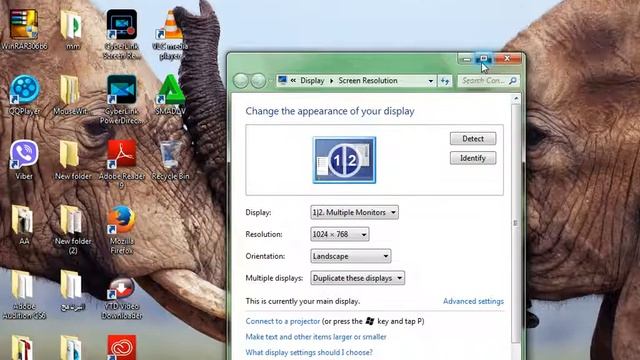Launch Adobe Reader 9 shortcut
This screenshot has width=640, height=360.
tap(121, 164)
